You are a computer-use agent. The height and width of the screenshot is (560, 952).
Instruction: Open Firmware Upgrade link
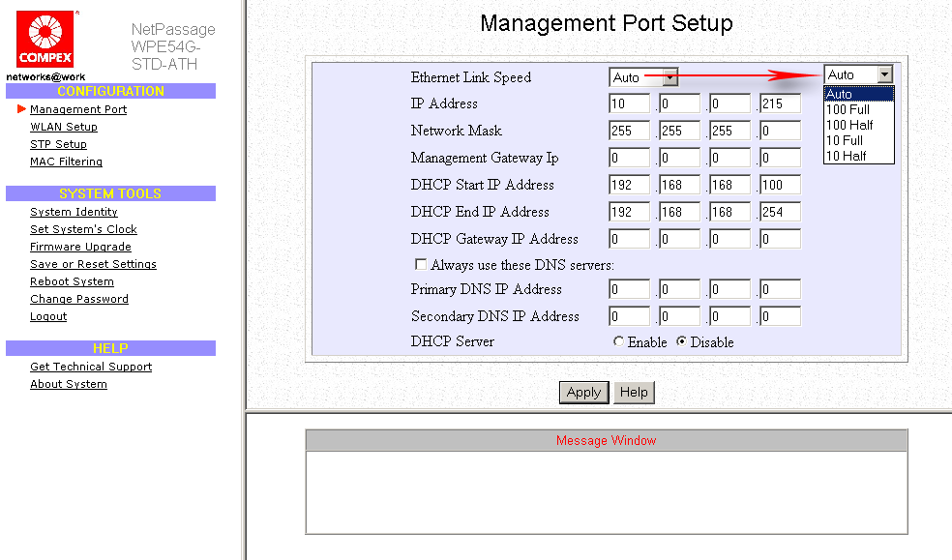(80, 247)
